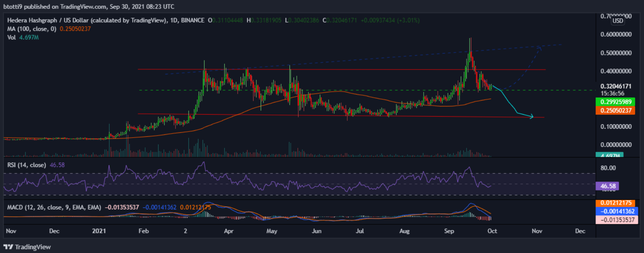This screenshot has width=644, height=253.
Task: Click the close value 0.32046171 in the title row
Action: 342,20
